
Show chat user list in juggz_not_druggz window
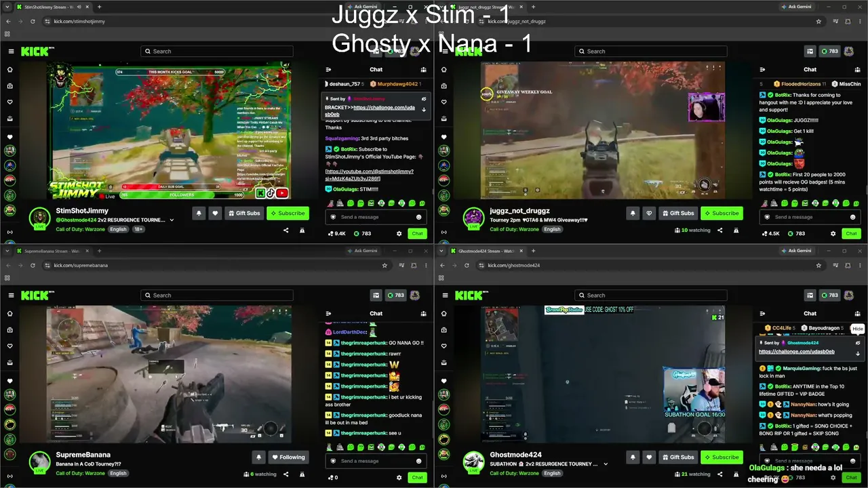857,69
